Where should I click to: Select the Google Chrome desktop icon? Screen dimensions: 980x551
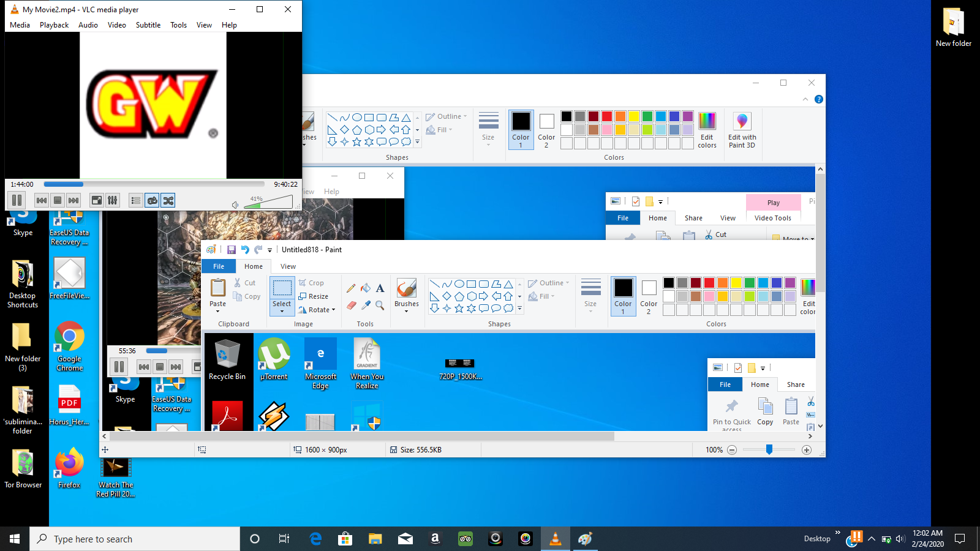[x=70, y=347]
